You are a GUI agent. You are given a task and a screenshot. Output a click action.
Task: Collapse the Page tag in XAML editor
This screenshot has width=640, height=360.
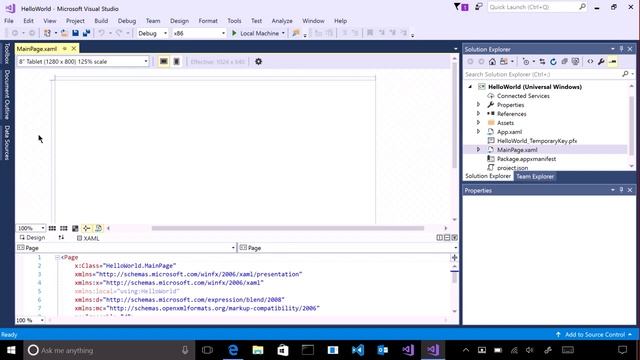click(57, 257)
